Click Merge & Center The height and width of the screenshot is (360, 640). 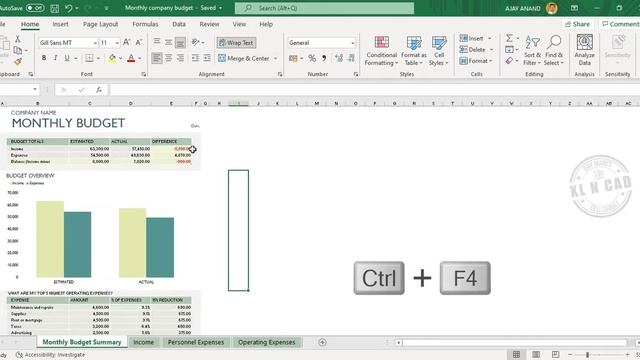pyautogui.click(x=244, y=58)
